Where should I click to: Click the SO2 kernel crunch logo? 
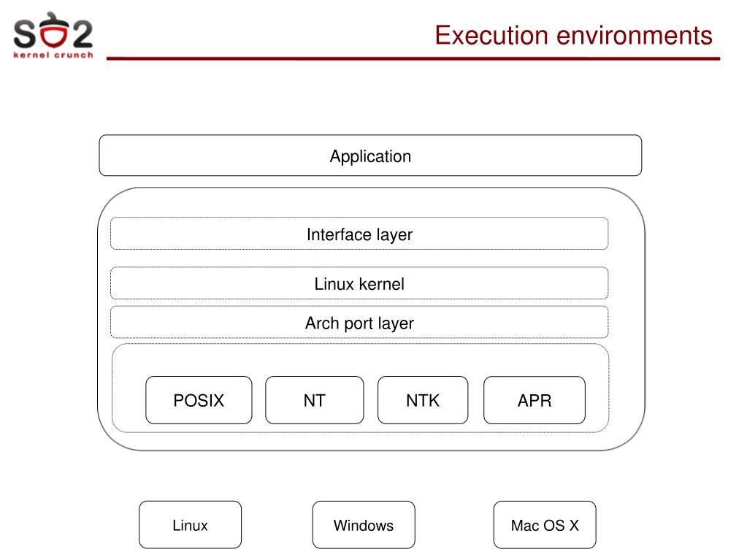coord(53,35)
